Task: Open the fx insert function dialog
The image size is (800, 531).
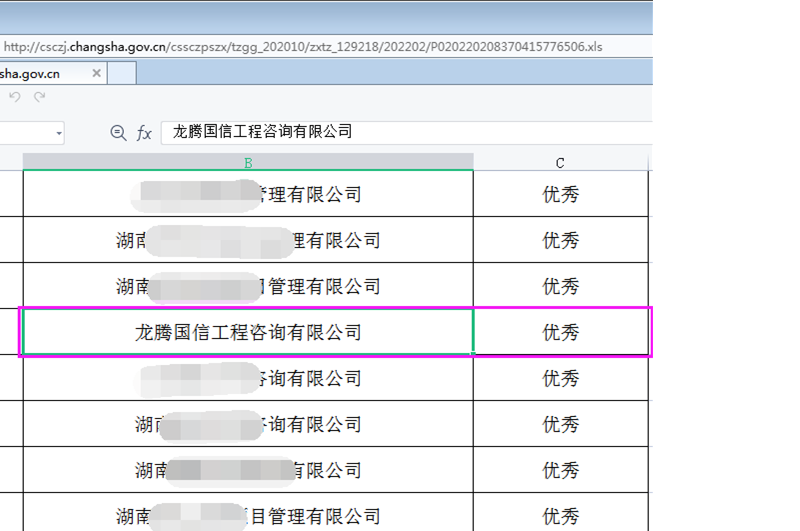Action: click(x=144, y=132)
